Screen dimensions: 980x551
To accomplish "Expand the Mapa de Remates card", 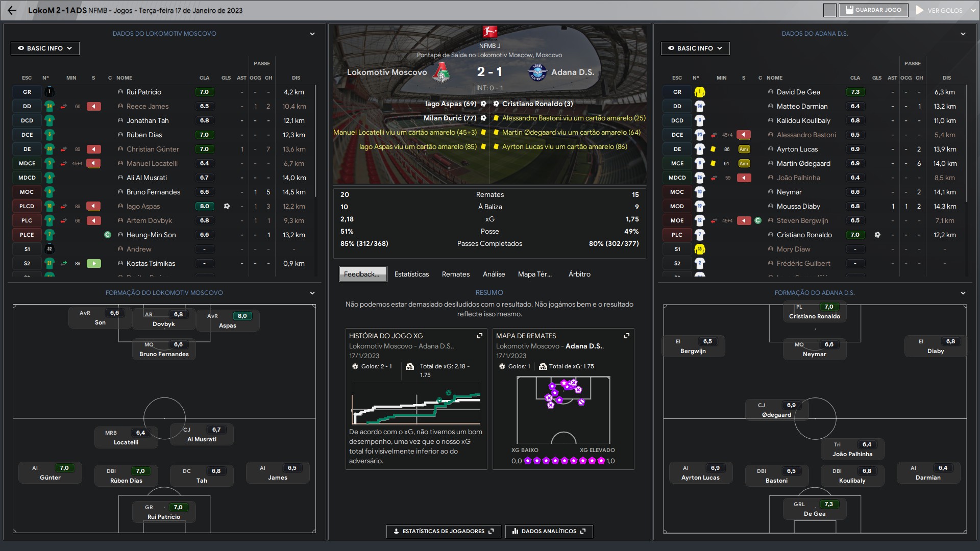I will pyautogui.click(x=627, y=336).
